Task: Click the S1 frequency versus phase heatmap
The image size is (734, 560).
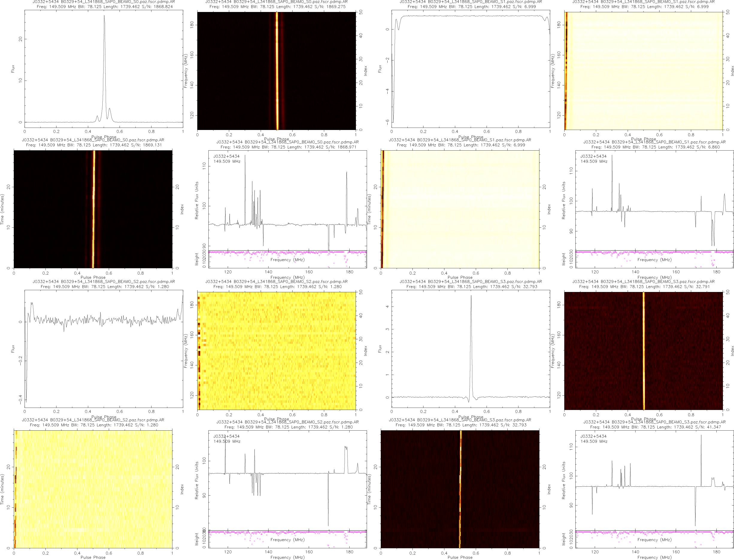Action: click(643, 71)
